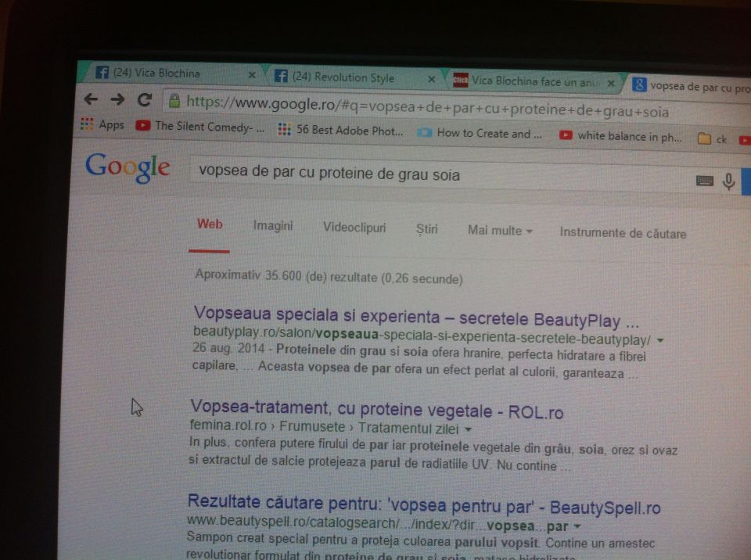
Task: Switch to the (24) Vica Blochina tab
Action: (171, 74)
